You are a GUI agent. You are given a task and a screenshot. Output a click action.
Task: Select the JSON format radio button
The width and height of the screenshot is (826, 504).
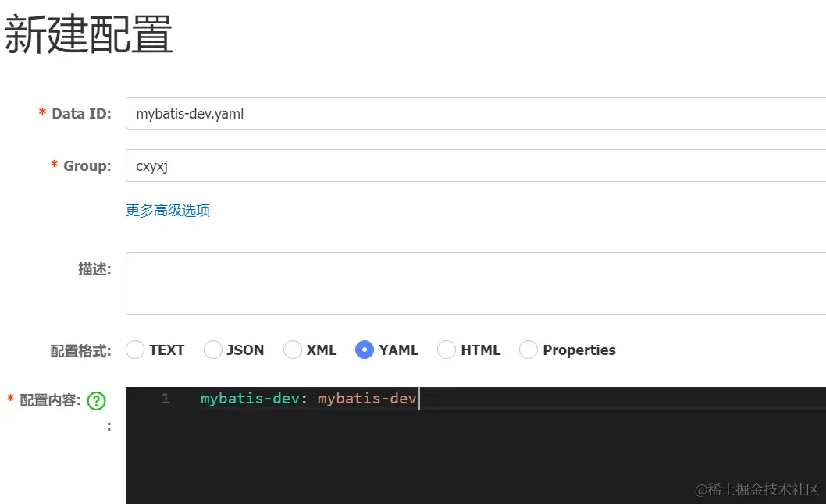point(213,350)
